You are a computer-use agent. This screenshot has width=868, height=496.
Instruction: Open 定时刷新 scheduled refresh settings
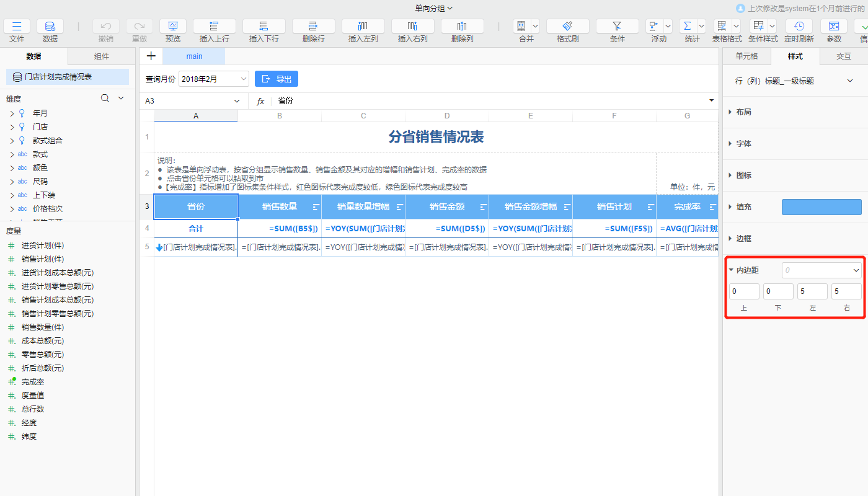click(799, 27)
